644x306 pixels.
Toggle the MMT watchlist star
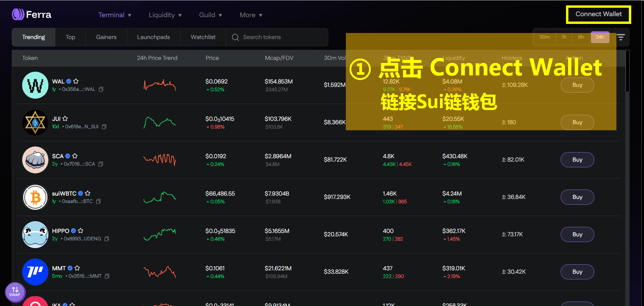click(77, 268)
